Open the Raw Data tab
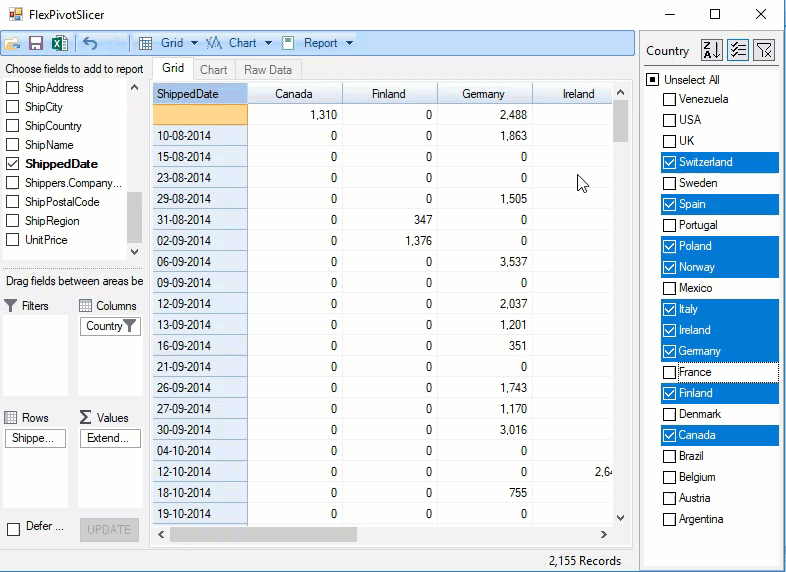This screenshot has width=786, height=572. pyautogui.click(x=268, y=70)
